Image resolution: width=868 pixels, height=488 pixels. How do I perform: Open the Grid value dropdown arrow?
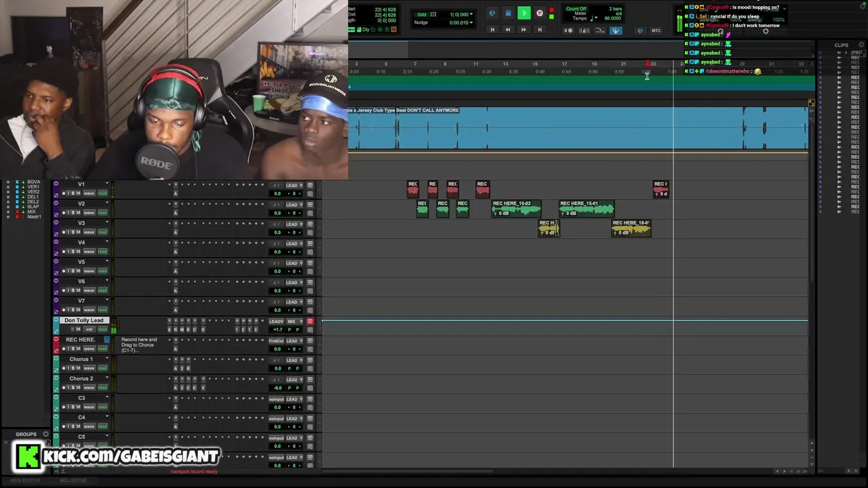pyautogui.click(x=472, y=14)
